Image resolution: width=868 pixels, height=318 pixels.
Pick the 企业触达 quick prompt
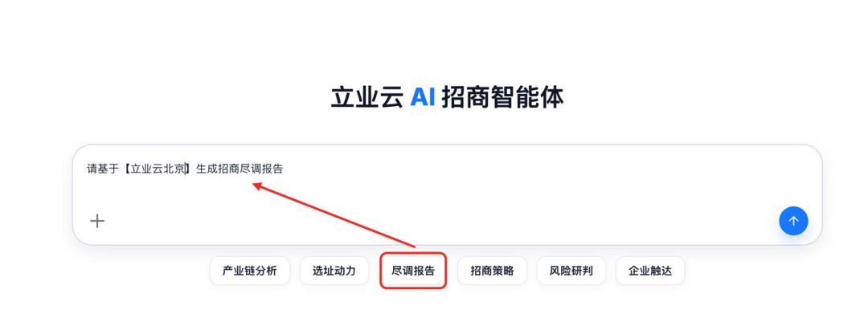[x=650, y=271]
